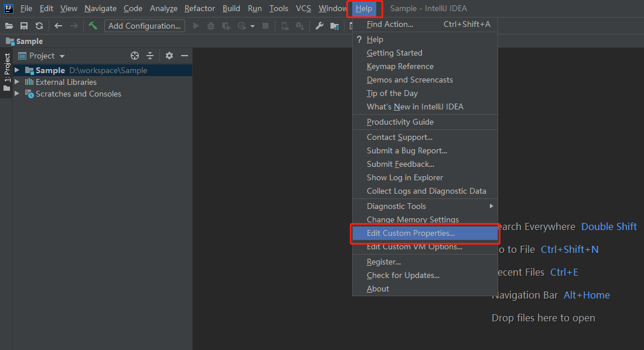
Task: Click the Save All floppy-disk icon
Action: (24, 26)
